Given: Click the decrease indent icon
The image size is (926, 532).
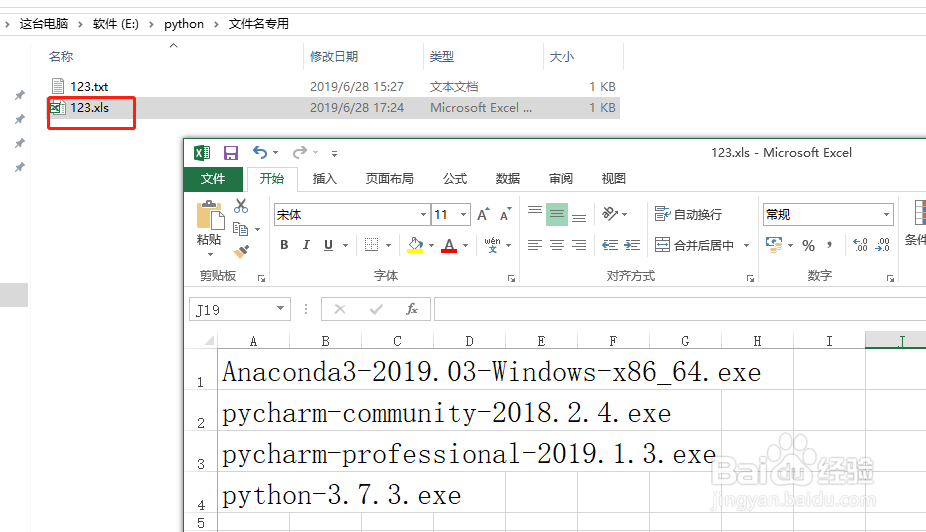Looking at the screenshot, I should click(x=610, y=245).
